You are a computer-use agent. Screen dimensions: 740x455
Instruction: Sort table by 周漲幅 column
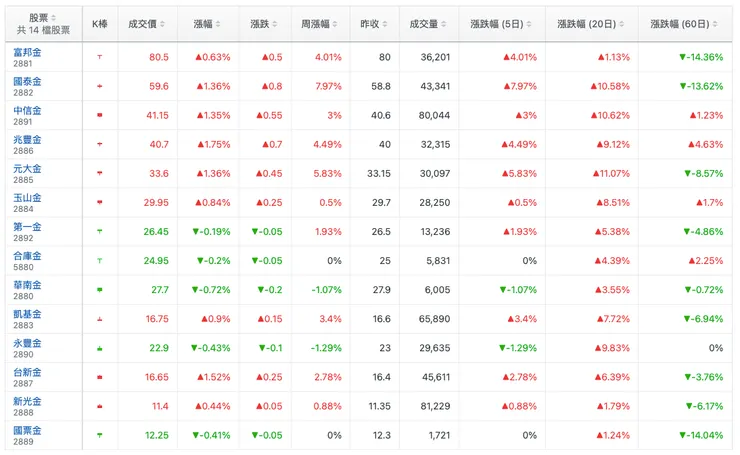click(x=320, y=24)
